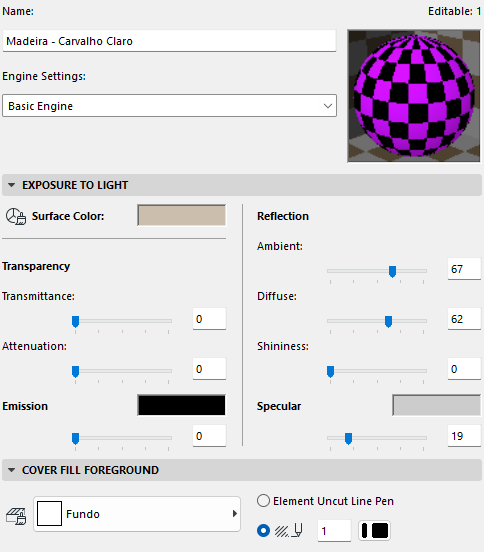Click the Attenuation value field
Viewport: 484px width, 552px height.
(209, 369)
